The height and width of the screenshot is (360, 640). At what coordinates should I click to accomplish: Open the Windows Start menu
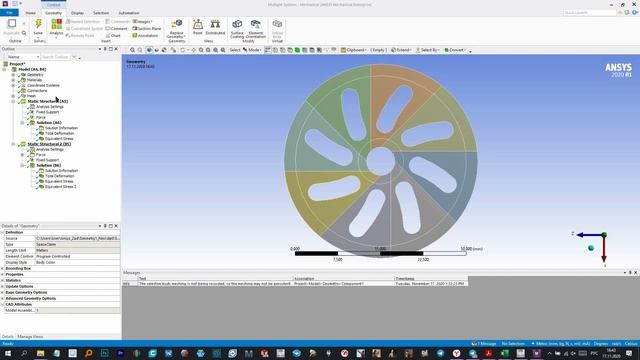coord(8,353)
